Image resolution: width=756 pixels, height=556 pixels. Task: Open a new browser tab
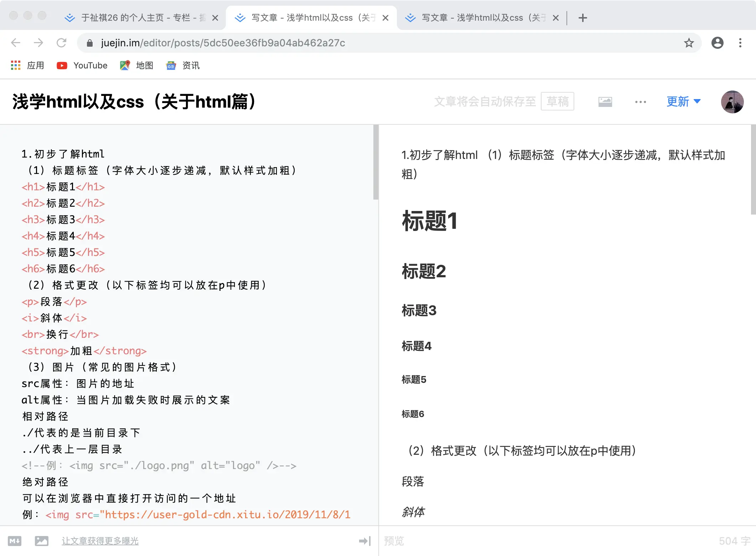tap(582, 18)
